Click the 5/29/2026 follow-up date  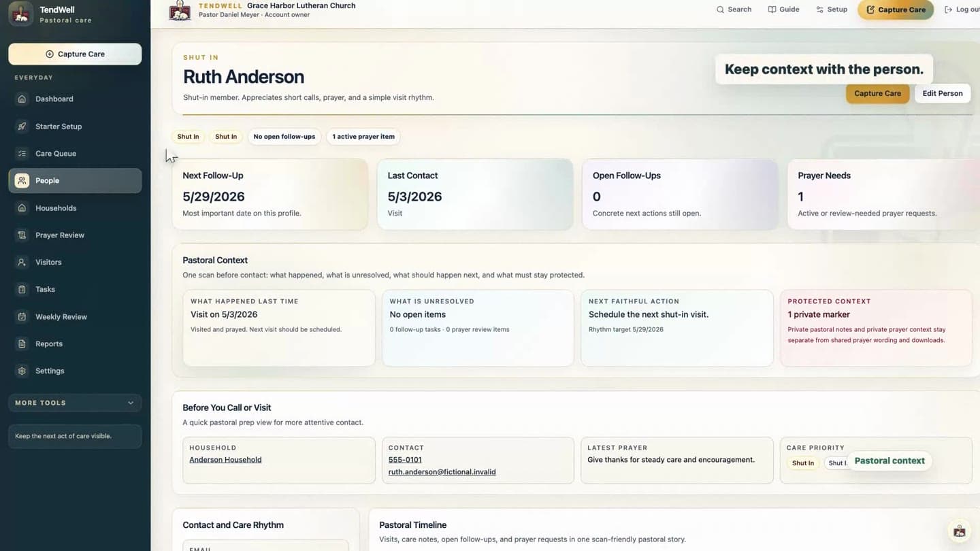point(214,197)
